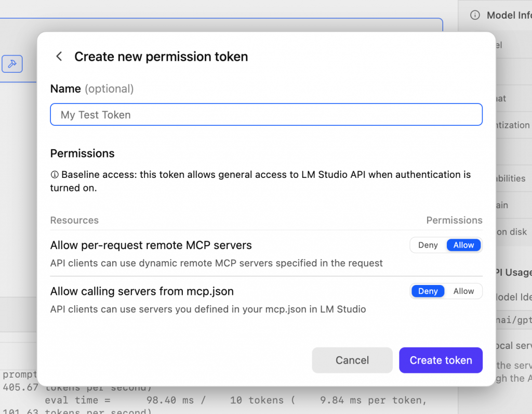Allow calling servers from mcp.json
532x414 pixels.
(463, 291)
